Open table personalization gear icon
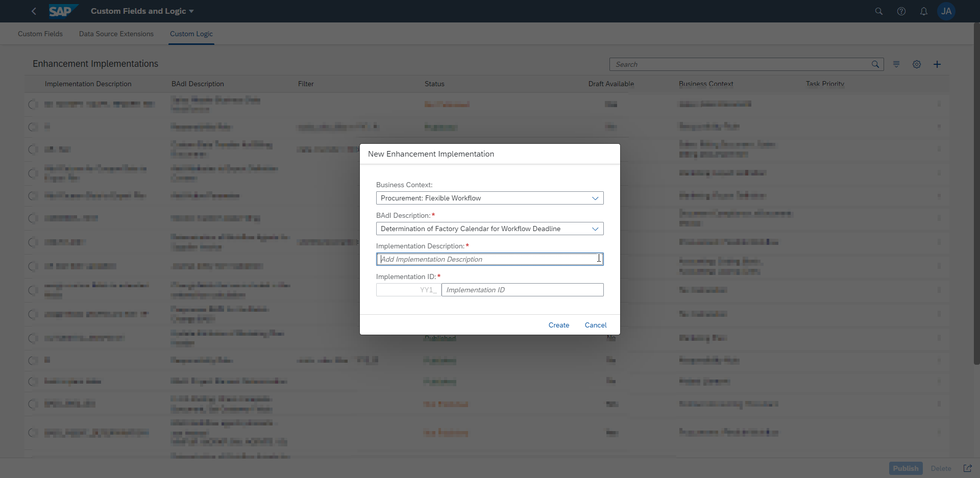This screenshot has width=980, height=478. point(917,64)
